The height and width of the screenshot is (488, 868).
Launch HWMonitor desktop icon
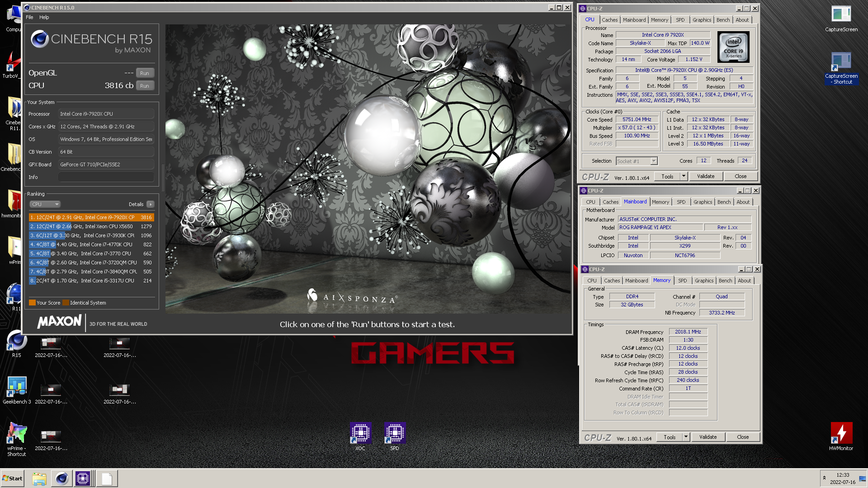pyautogui.click(x=841, y=436)
